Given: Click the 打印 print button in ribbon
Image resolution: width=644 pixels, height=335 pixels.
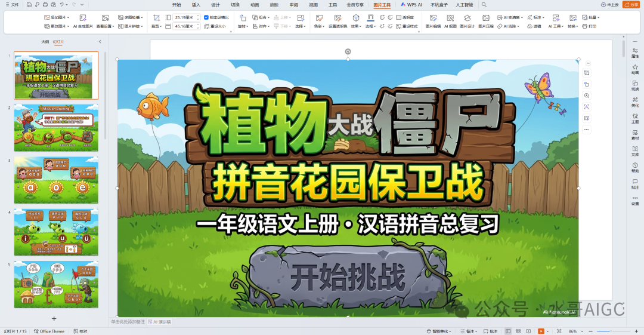Looking at the screenshot, I should point(589,26).
